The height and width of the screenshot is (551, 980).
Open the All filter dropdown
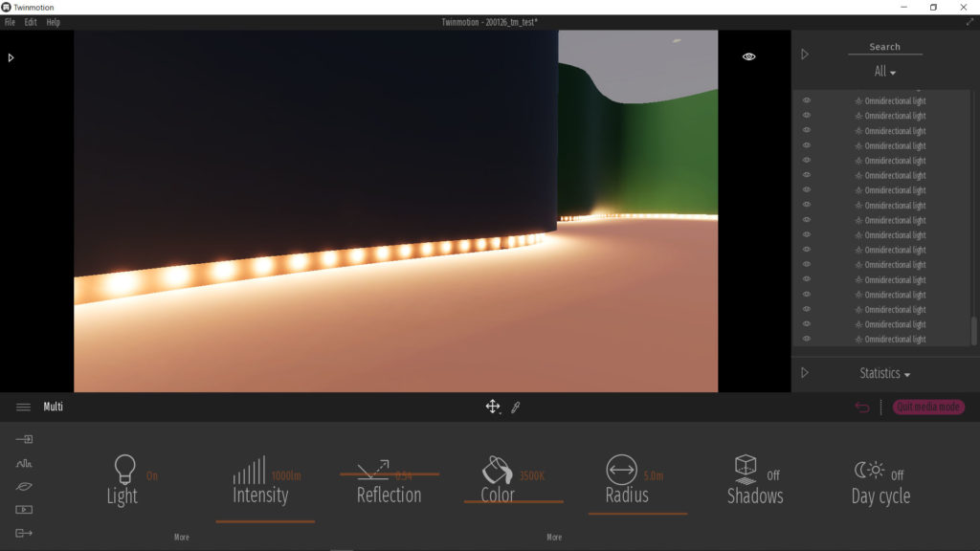(x=883, y=71)
